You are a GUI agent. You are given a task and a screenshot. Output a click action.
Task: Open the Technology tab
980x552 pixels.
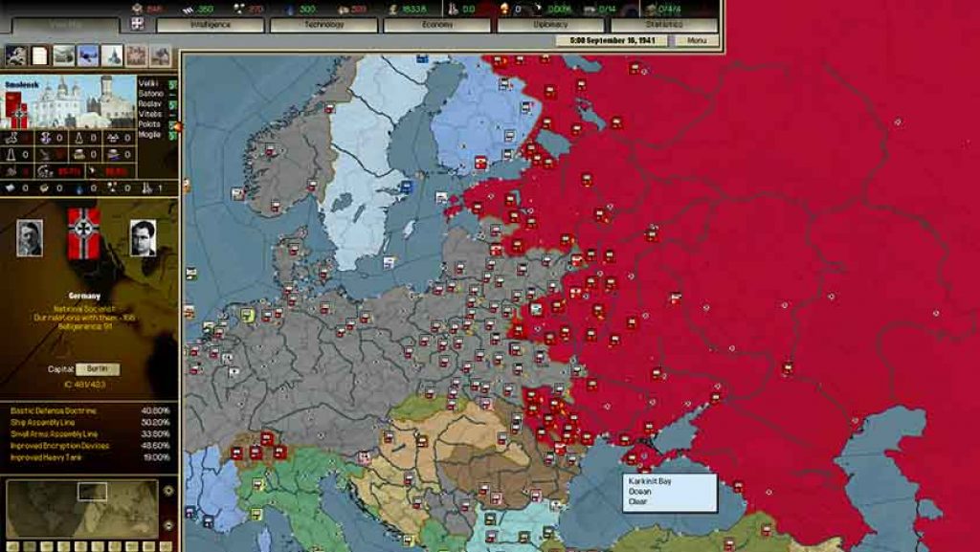click(323, 25)
